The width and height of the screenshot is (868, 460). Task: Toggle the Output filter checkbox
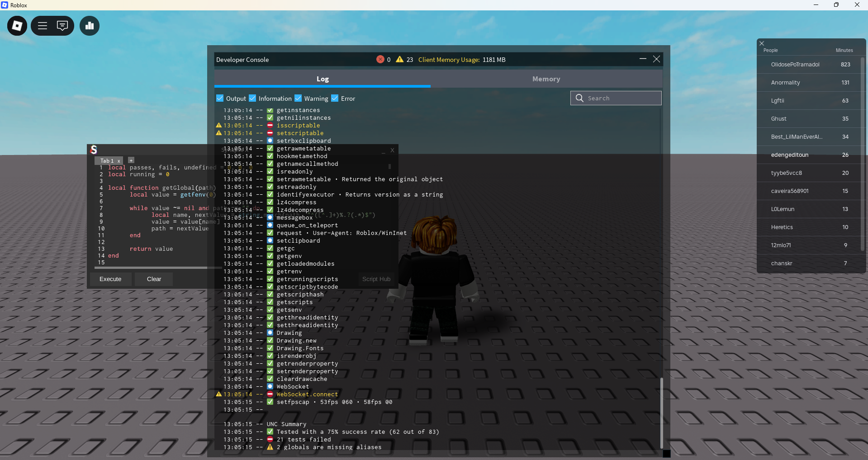point(220,98)
